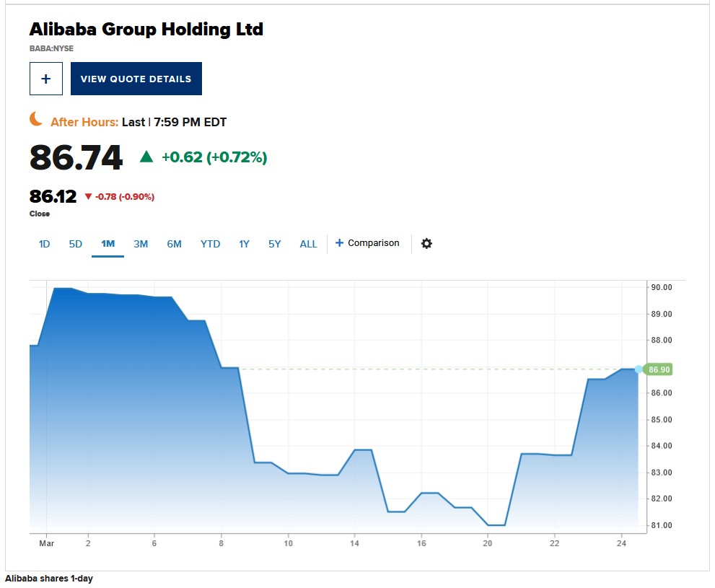Screen dimensions: 715x588
Task: Click the chart's last data point dot
Action: (x=639, y=369)
